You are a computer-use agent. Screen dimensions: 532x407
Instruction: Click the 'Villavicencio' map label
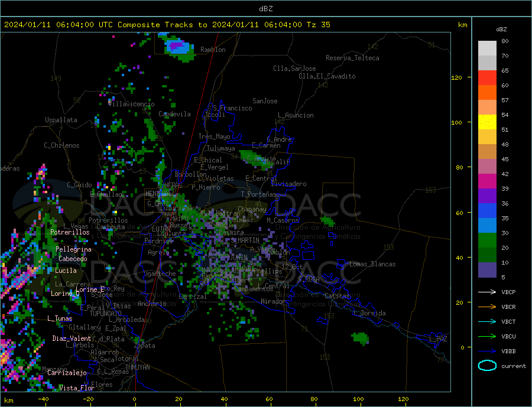tap(131, 104)
